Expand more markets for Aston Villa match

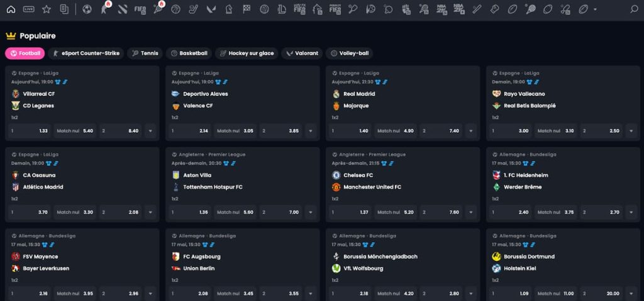click(311, 212)
